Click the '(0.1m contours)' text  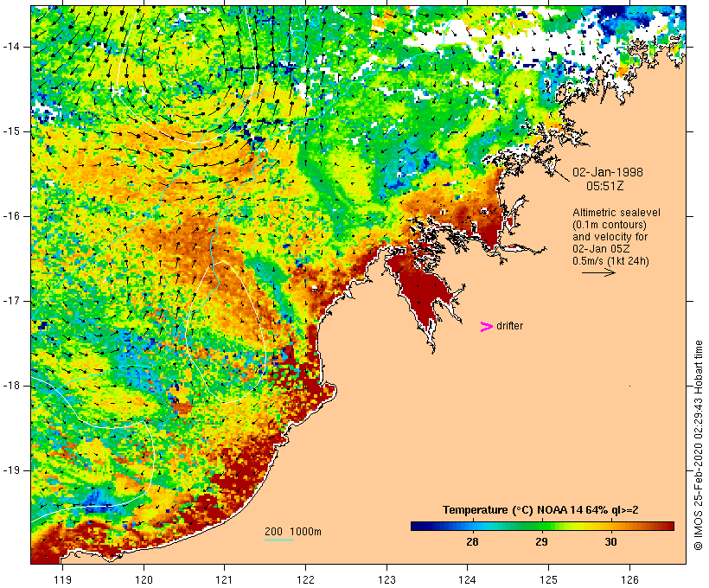point(609,225)
